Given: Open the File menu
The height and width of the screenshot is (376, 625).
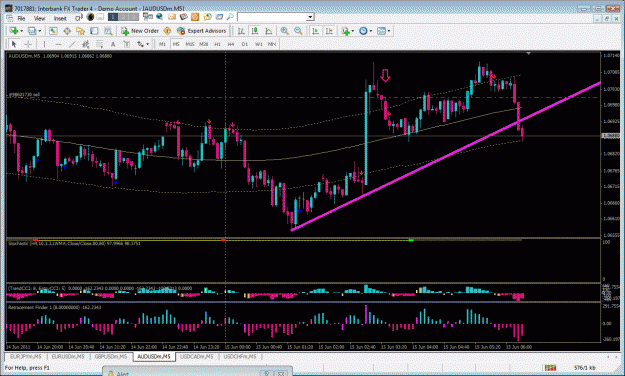Looking at the screenshot, I should (x=21, y=18).
